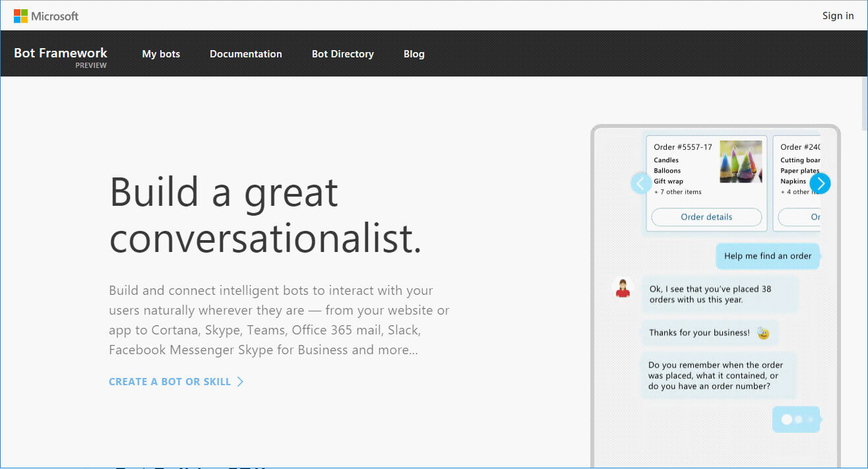
Task: Click the '+ 7 other items' text
Action: 677,192
